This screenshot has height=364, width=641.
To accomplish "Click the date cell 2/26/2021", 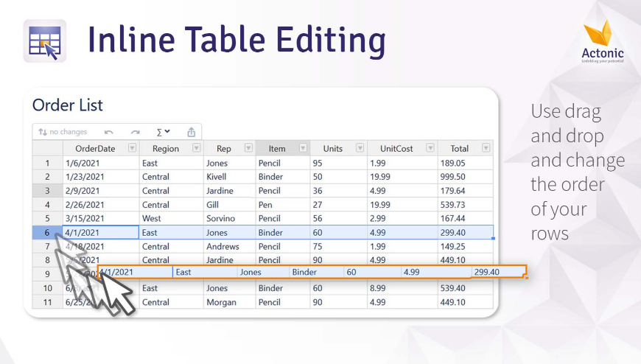I will click(101, 205).
